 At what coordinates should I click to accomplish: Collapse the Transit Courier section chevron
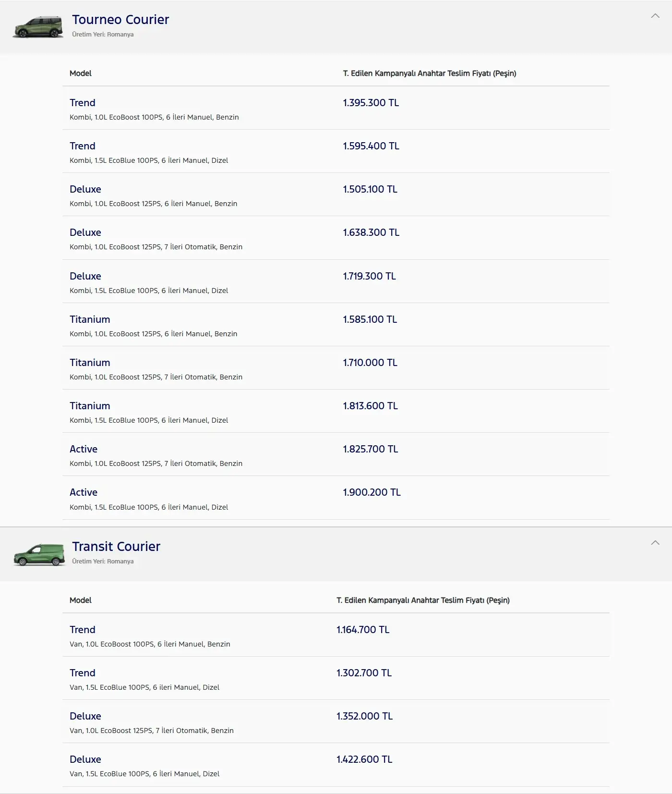(x=655, y=543)
